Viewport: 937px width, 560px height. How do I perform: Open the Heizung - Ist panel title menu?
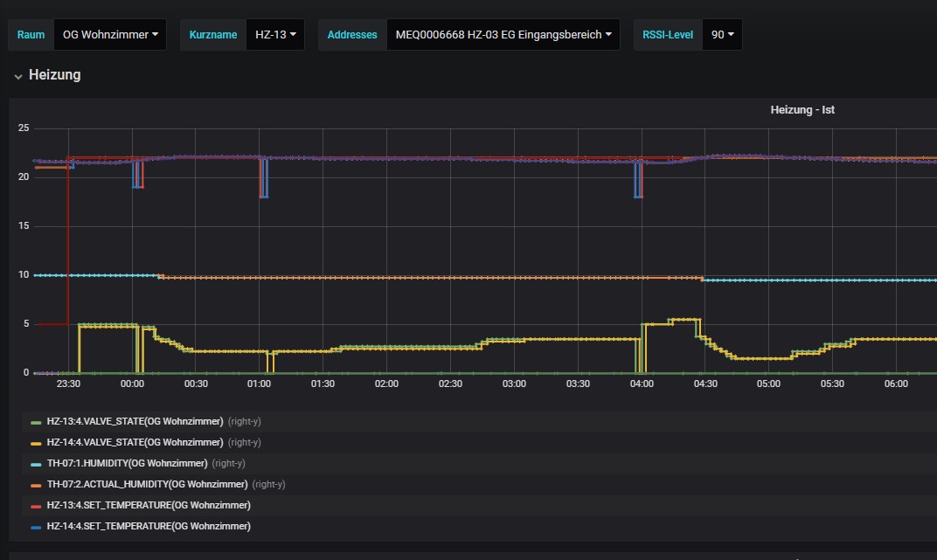click(x=802, y=110)
